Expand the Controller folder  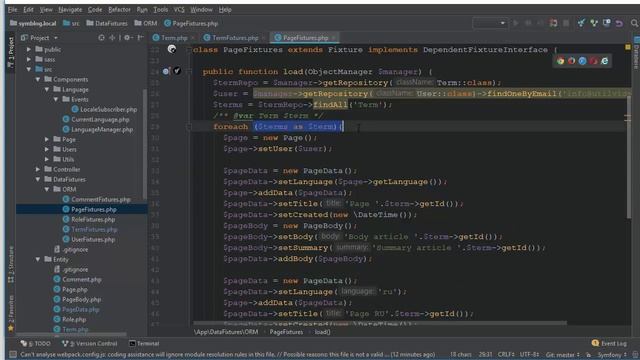point(38,169)
